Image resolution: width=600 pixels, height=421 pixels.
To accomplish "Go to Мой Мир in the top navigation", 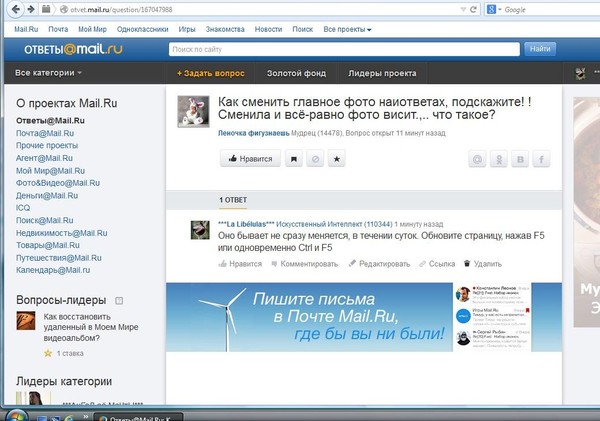I will (92, 29).
